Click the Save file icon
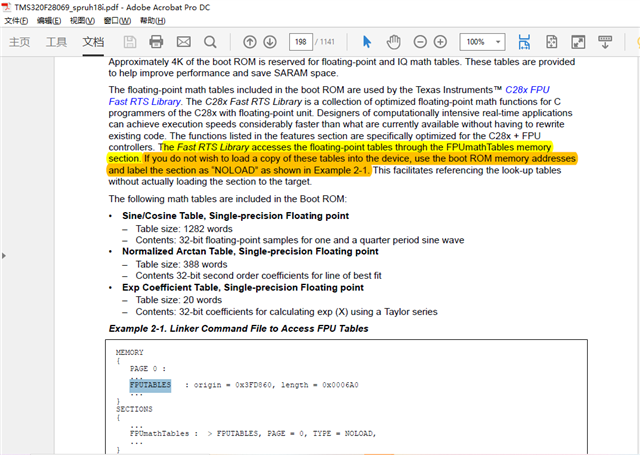Image resolution: width=640 pixels, height=455 pixels. tap(130, 42)
